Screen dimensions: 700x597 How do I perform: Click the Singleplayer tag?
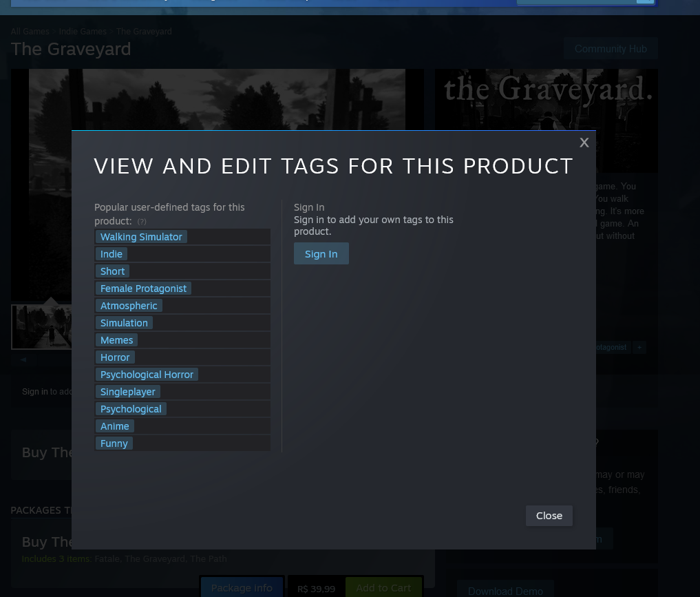(x=127, y=392)
